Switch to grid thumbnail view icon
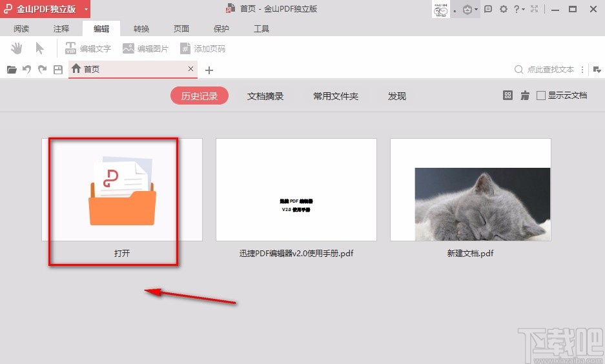Image resolution: width=605 pixels, height=364 pixels. [x=508, y=96]
